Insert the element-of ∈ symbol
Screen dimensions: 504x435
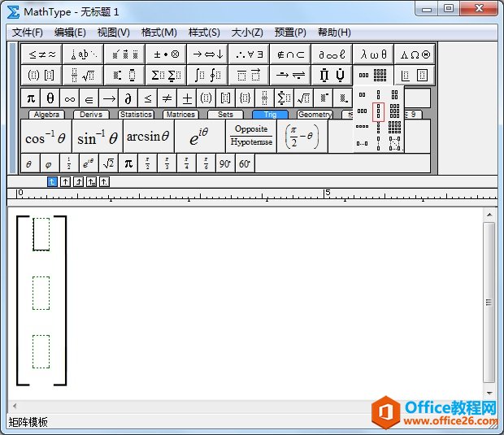[89, 98]
